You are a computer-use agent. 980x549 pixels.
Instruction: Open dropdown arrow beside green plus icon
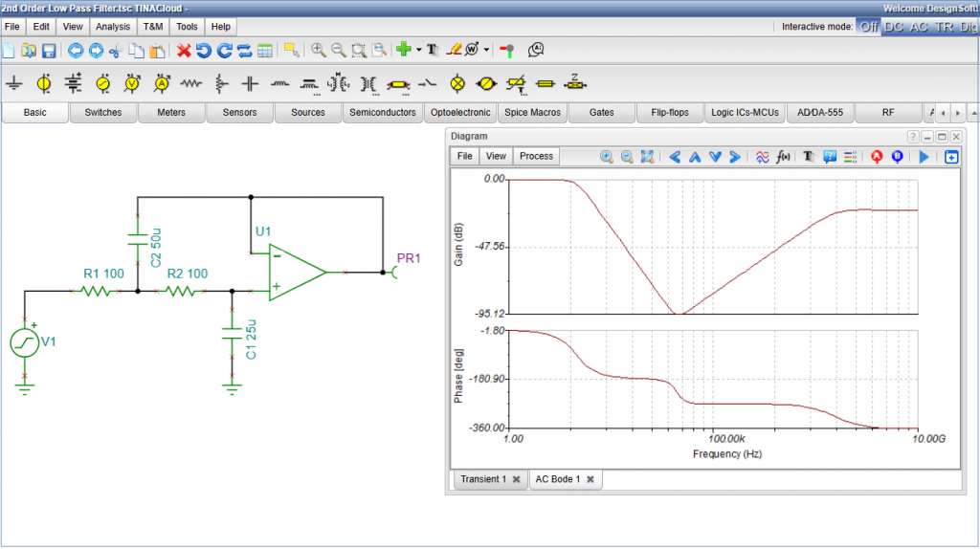coord(419,50)
